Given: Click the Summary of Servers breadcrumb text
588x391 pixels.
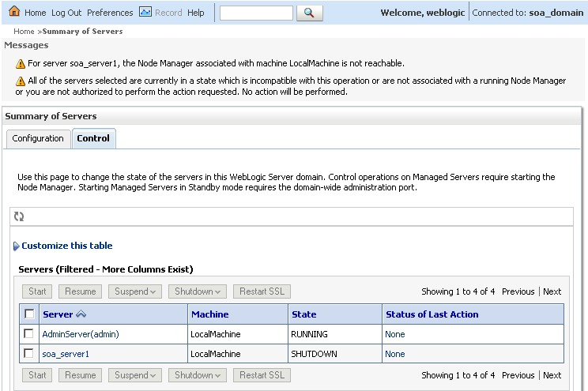Looking at the screenshot, I should 82,32.
